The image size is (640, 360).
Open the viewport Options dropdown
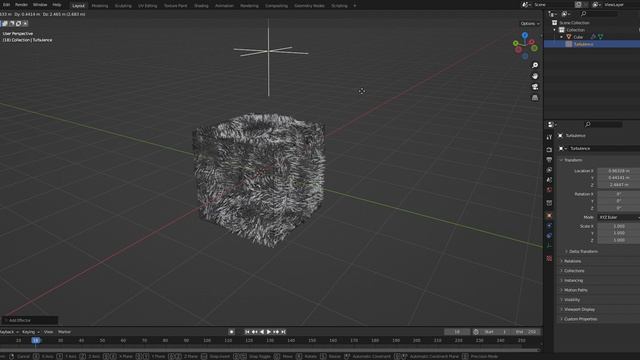coord(530,24)
